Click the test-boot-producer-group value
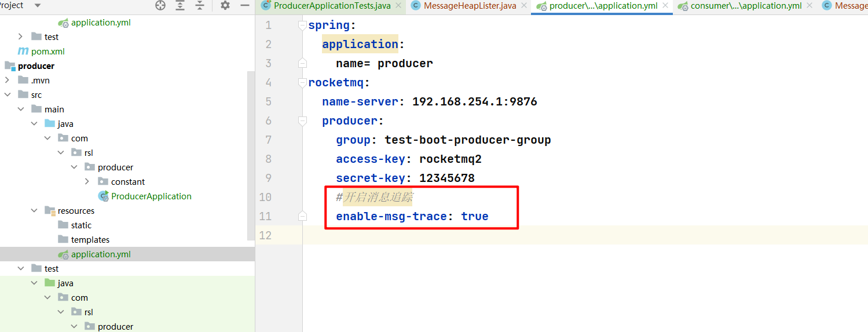The width and height of the screenshot is (868, 332). coord(468,140)
